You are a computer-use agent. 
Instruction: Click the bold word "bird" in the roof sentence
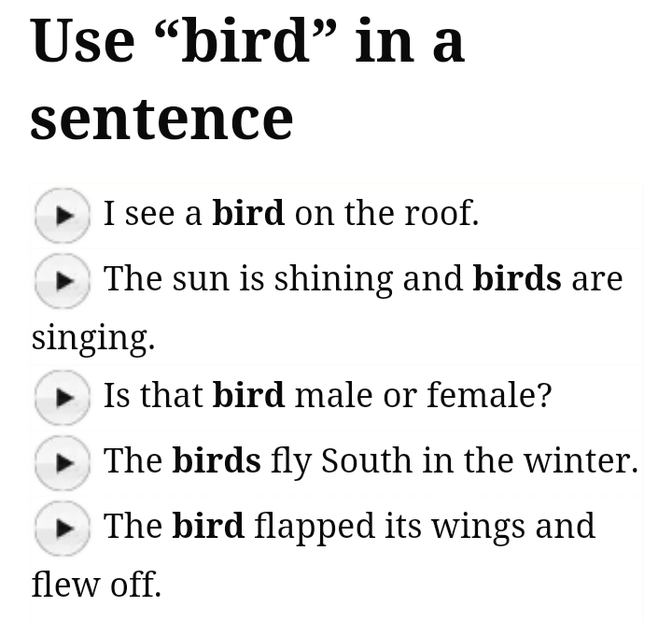click(248, 214)
